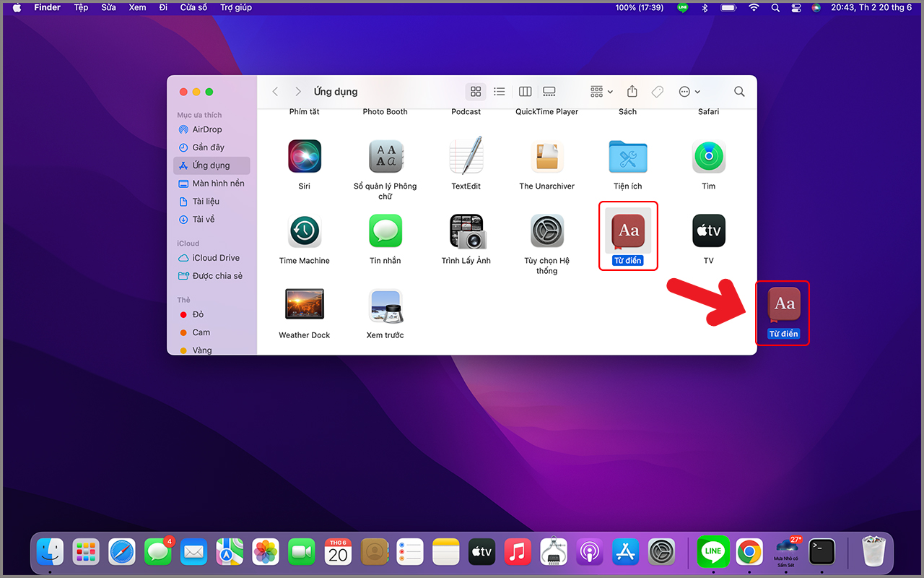This screenshot has width=924, height=578.
Task: Select Tùy chọn Hệ thống app icon
Action: pyautogui.click(x=546, y=230)
